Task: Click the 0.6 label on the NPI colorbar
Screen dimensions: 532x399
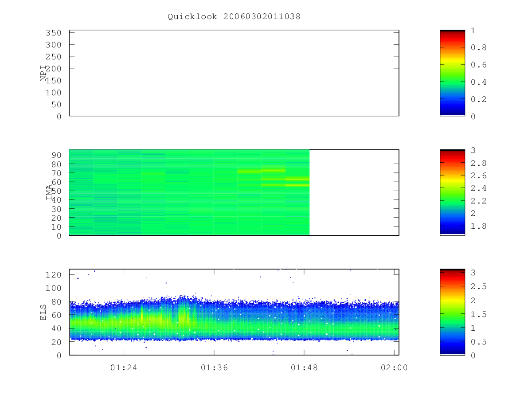Action: pyautogui.click(x=478, y=65)
